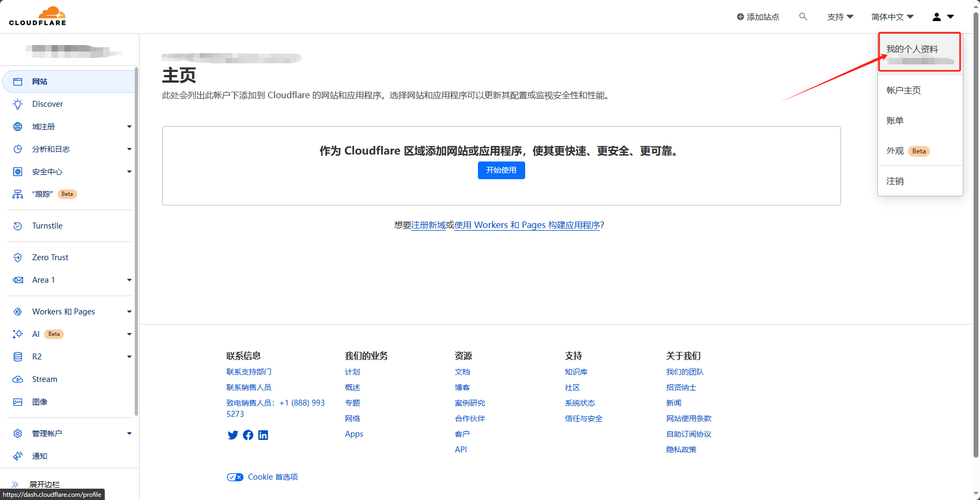
Task: Open the 网站使用条款 footer link
Action: (x=689, y=418)
